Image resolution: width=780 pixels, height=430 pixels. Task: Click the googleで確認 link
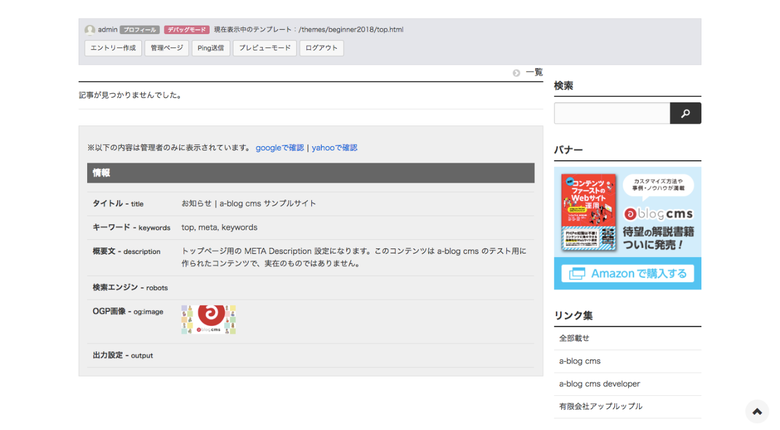(279, 148)
